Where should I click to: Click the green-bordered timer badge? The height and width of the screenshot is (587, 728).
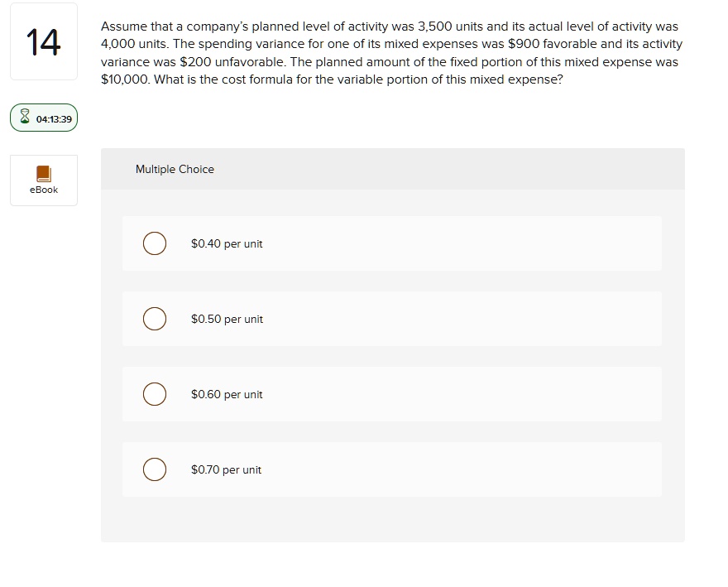[x=43, y=118]
